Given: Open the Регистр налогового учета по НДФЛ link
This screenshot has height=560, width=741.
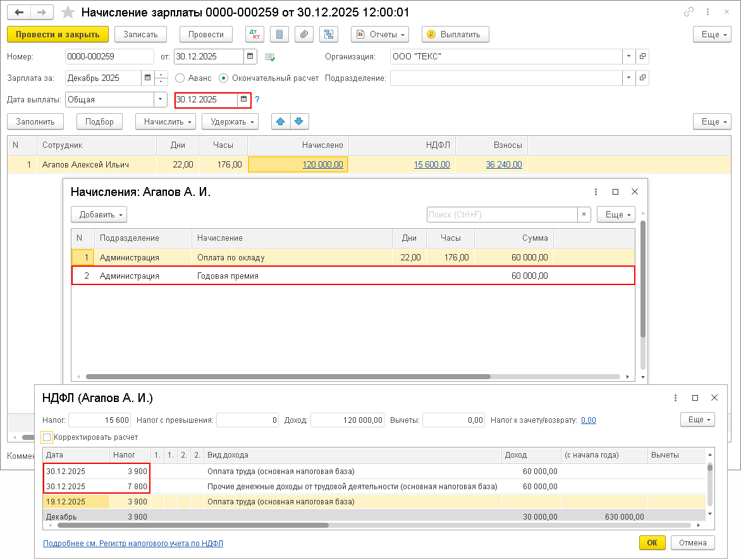Looking at the screenshot, I should pos(133,544).
